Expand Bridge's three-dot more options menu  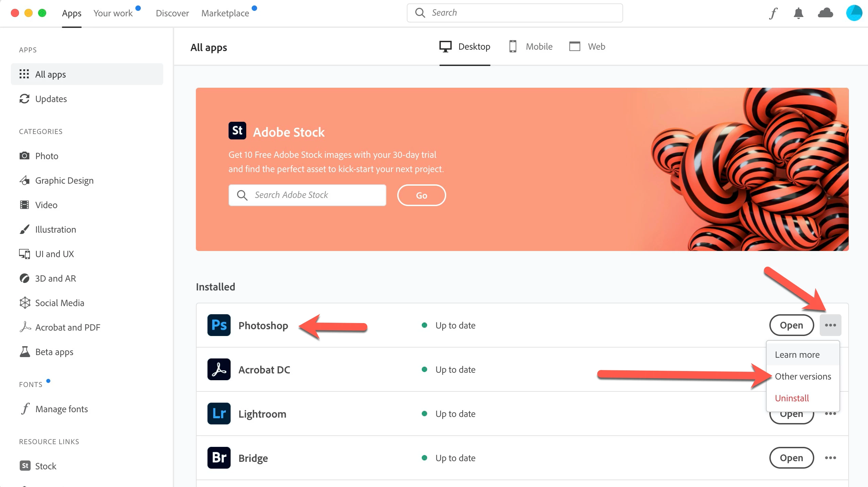830,458
